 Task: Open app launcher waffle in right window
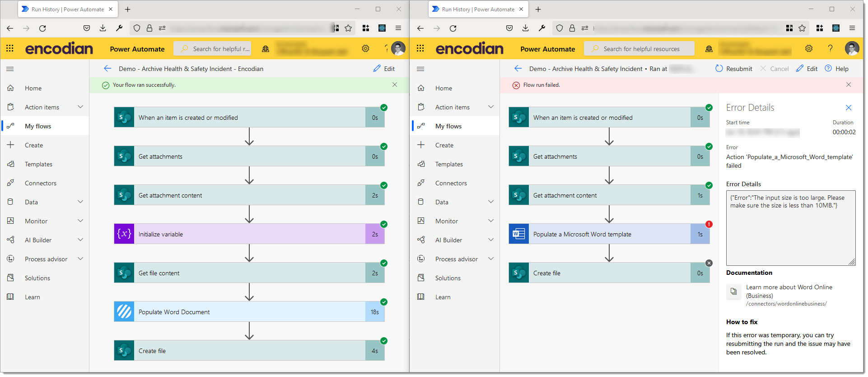pyautogui.click(x=420, y=48)
